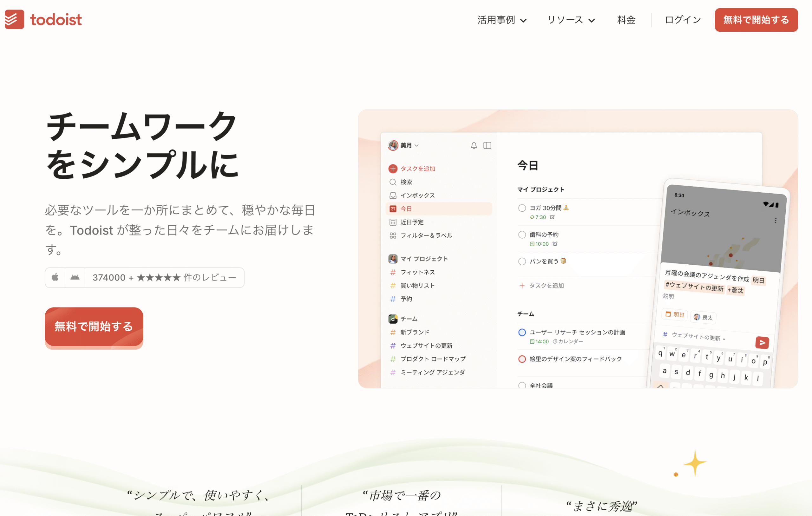The height and width of the screenshot is (516, 812).
Task: Toggle the sidebar panel icon
Action: [x=487, y=145]
